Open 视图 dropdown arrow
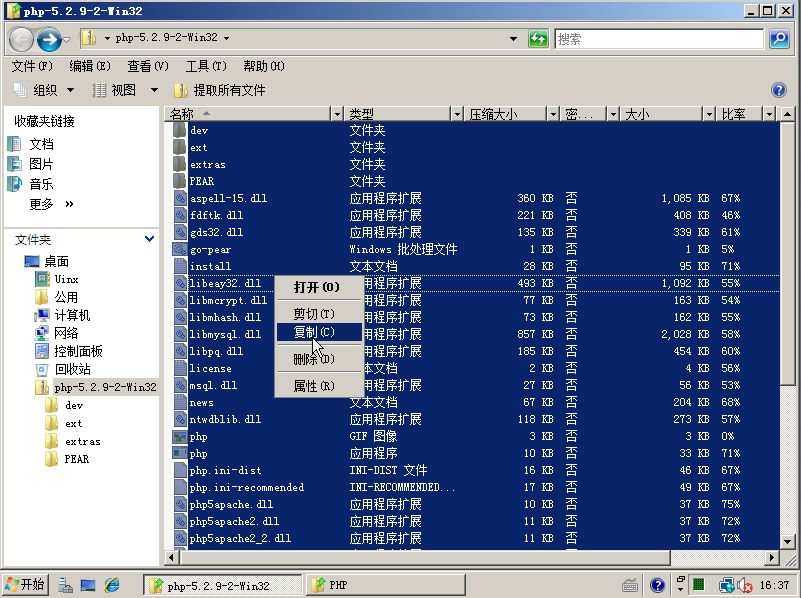 point(154,90)
